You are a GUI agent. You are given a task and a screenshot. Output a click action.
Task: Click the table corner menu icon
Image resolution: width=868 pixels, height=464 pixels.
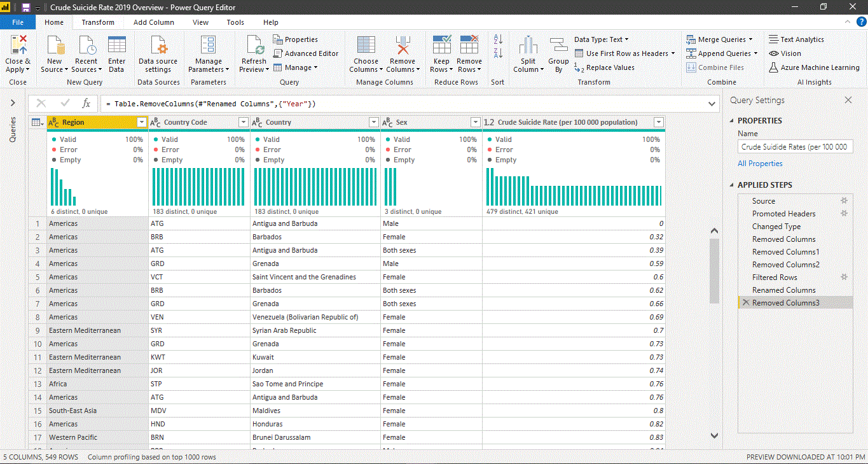pyautogui.click(x=37, y=122)
